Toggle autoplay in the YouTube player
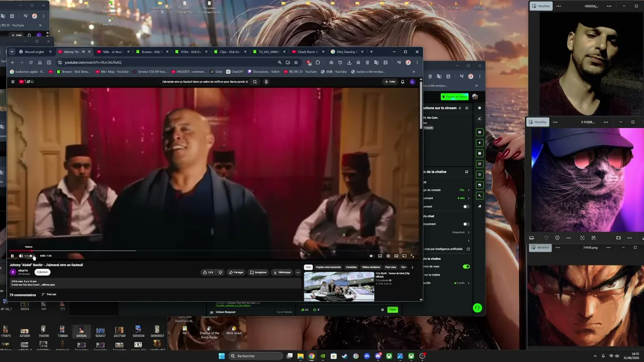 click(x=371, y=256)
